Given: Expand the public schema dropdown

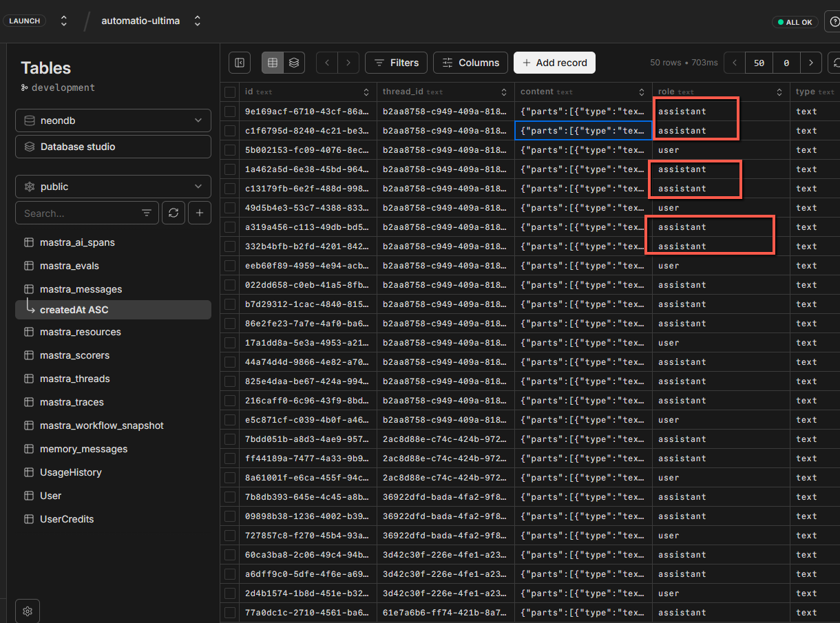Looking at the screenshot, I should coord(113,187).
